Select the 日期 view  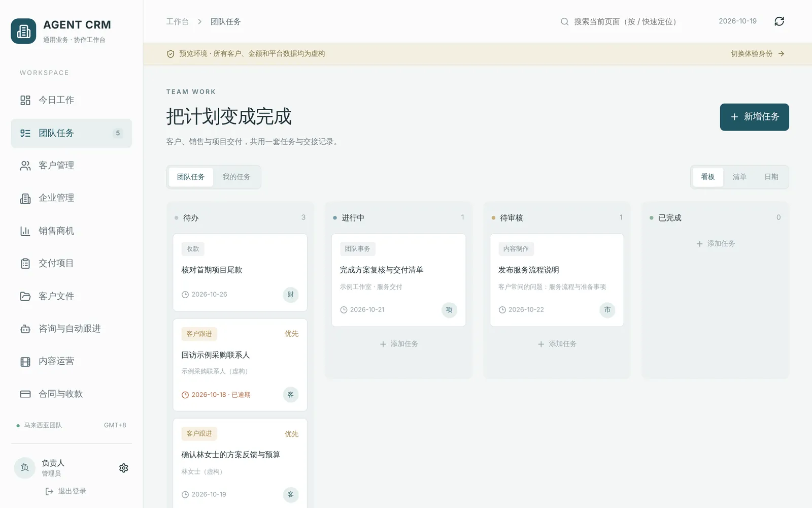tap(771, 177)
